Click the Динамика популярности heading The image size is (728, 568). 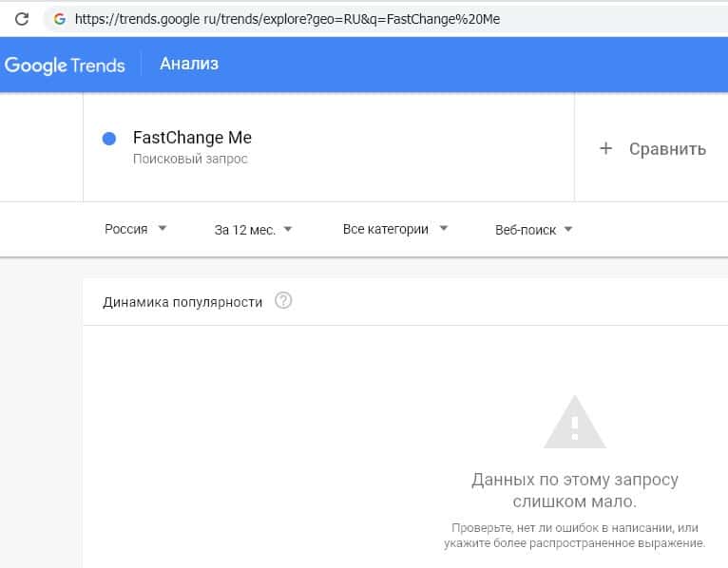coord(182,302)
